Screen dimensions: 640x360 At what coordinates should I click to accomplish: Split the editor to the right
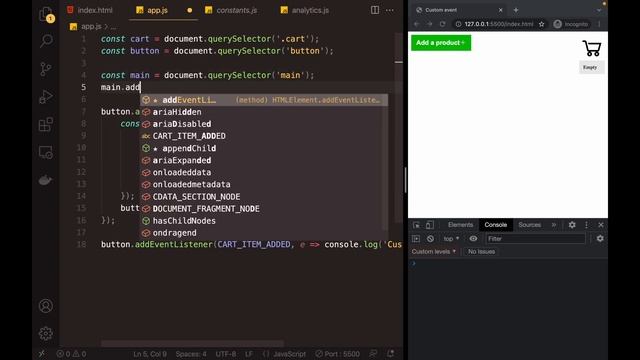[375, 10]
